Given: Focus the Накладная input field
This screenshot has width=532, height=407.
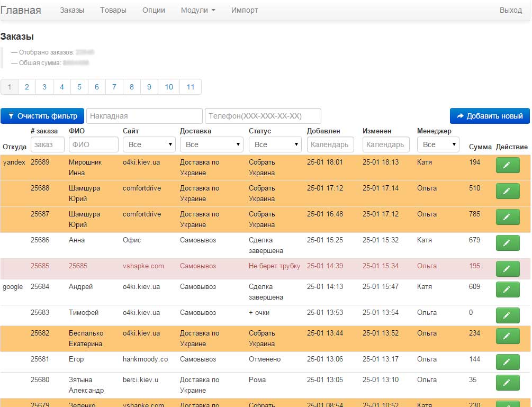Looking at the screenshot, I should (145, 116).
